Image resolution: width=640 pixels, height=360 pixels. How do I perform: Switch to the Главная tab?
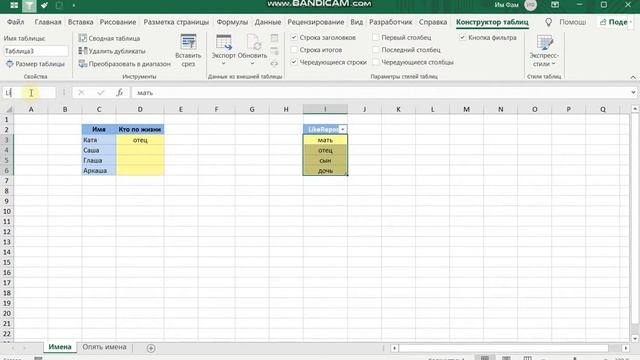[48, 22]
